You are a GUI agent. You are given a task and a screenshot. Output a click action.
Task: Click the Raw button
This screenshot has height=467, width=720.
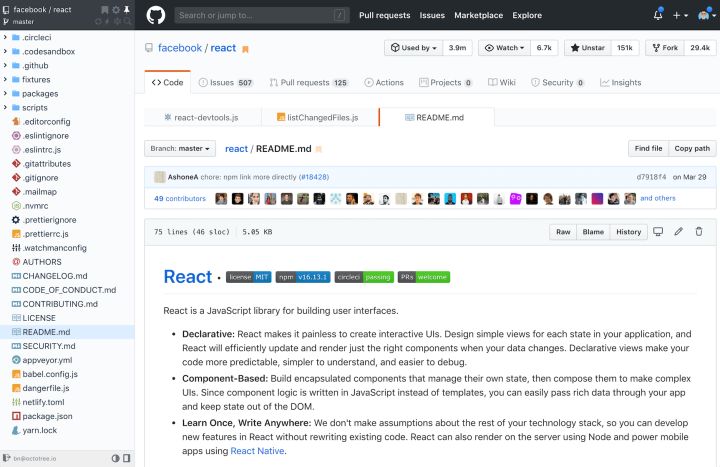(563, 232)
